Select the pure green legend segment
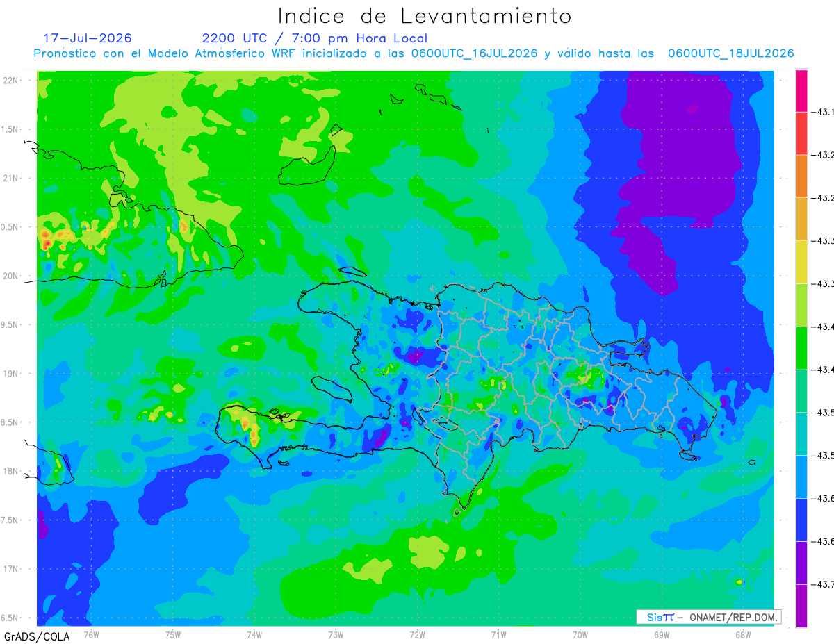This screenshot has height=644, width=834. tap(801, 348)
